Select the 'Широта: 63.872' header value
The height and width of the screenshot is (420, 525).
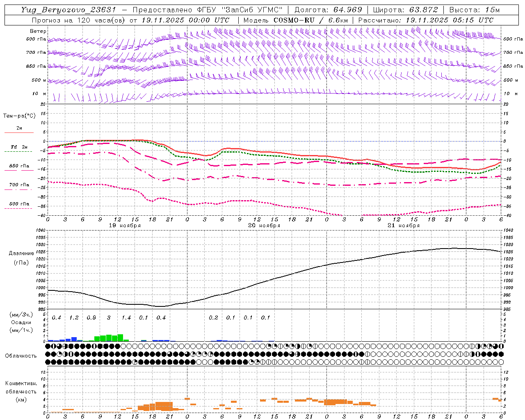click(405, 10)
